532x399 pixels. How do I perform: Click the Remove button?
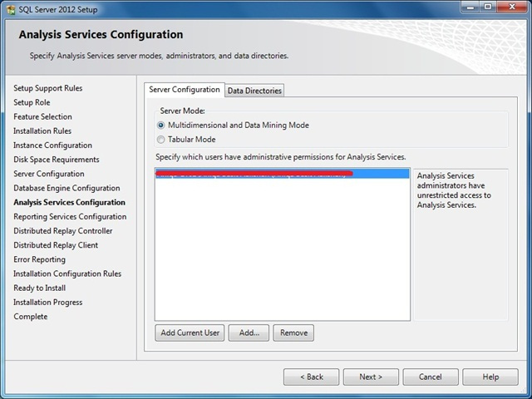pos(293,332)
